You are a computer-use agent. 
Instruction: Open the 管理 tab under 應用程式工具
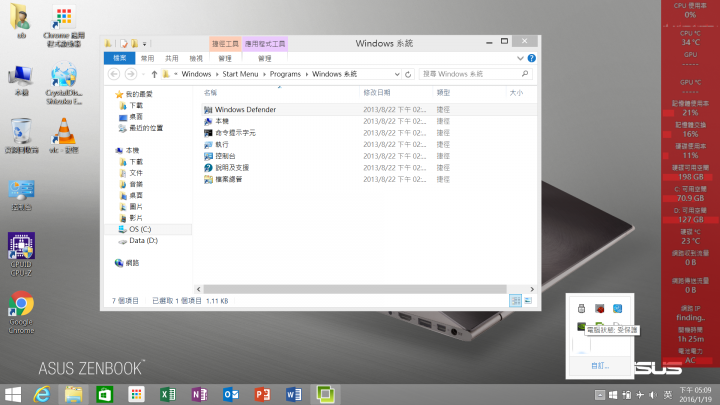click(x=264, y=58)
